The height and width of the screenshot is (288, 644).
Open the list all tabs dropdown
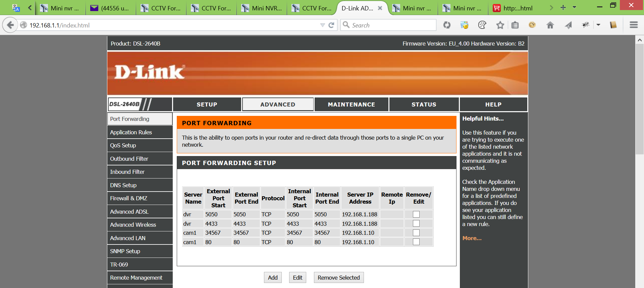[574, 8]
